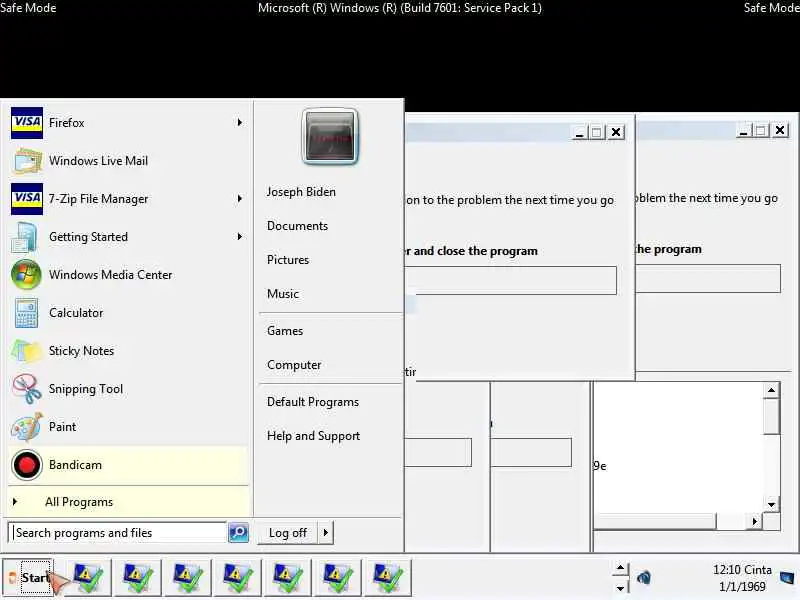Close the right error dialog
Image resolution: width=800 pixels, height=600 pixels.
[780, 131]
